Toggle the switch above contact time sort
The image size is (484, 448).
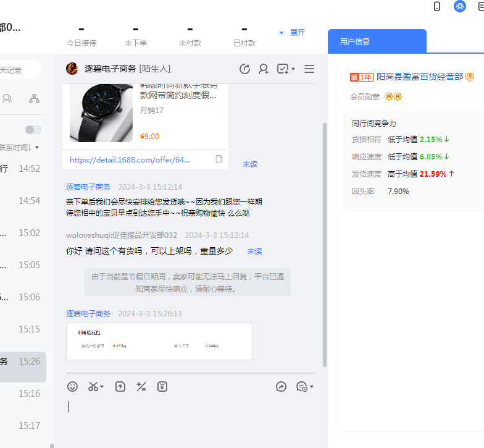click(x=33, y=130)
